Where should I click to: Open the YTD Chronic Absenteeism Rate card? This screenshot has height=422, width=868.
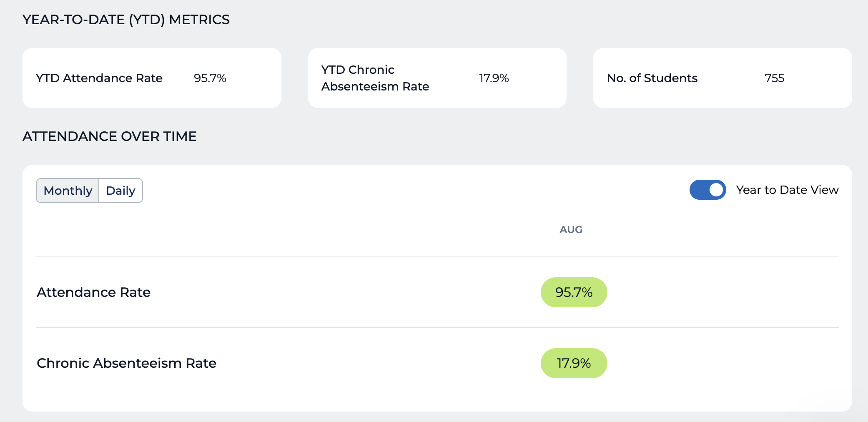[437, 78]
